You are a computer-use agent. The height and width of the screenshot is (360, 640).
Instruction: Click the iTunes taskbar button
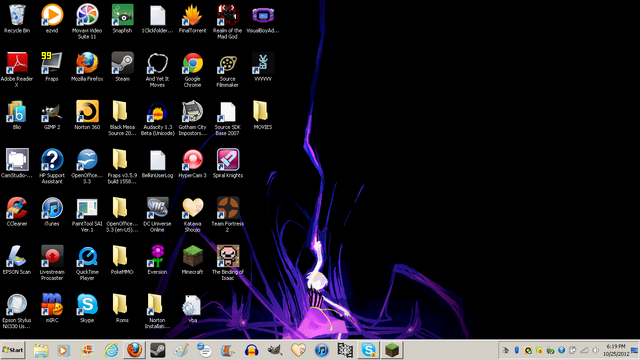322,350
